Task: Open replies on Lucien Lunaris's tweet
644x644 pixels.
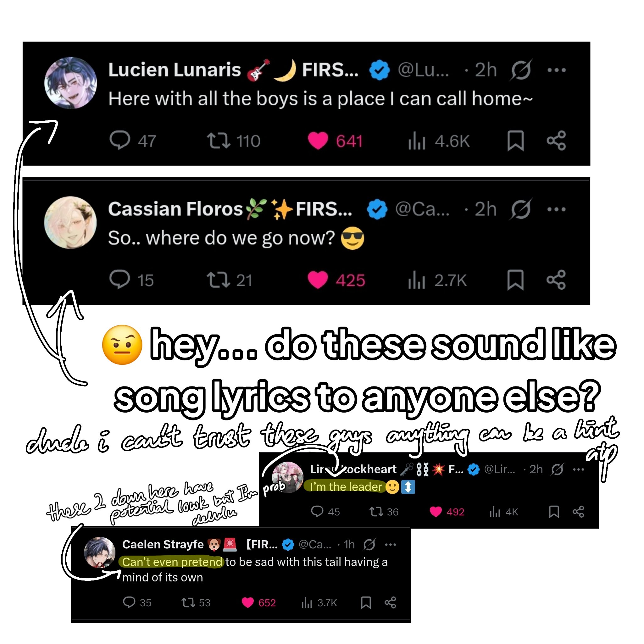Action: [x=120, y=140]
